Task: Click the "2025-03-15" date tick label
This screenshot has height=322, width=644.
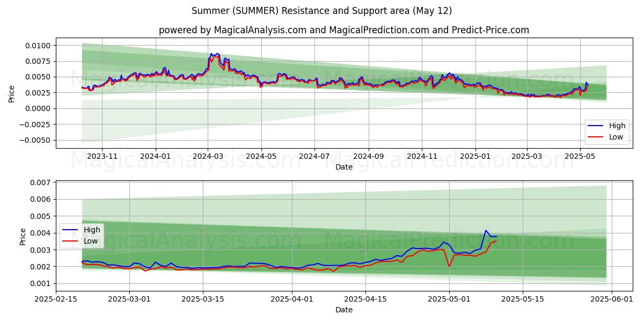Action: click(203, 299)
